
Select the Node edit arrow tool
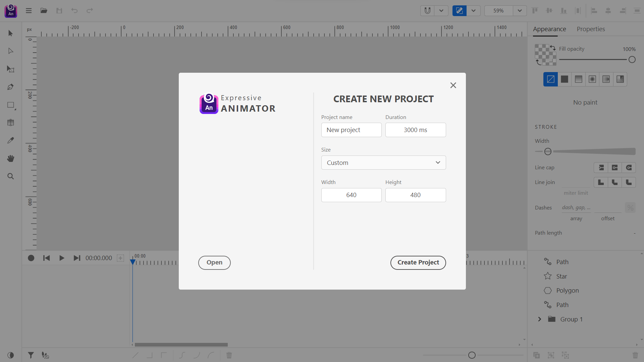[10, 51]
